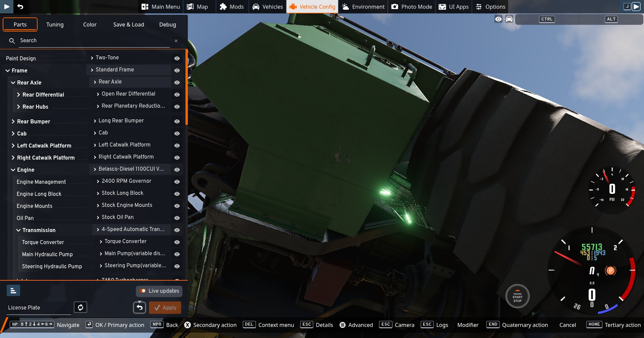Screen dimensions: 644x338
Task: Click the X Secondary action icon
Action: (x=187, y=325)
